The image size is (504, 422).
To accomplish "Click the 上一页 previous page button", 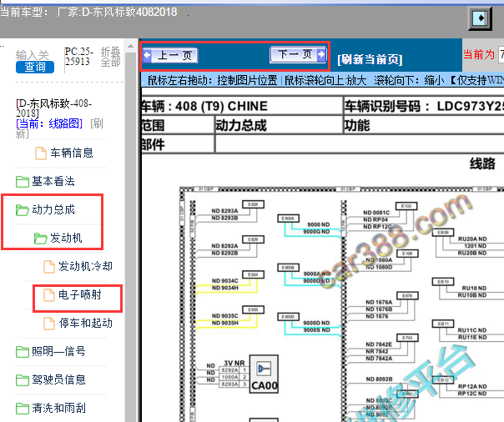I will click(x=170, y=56).
